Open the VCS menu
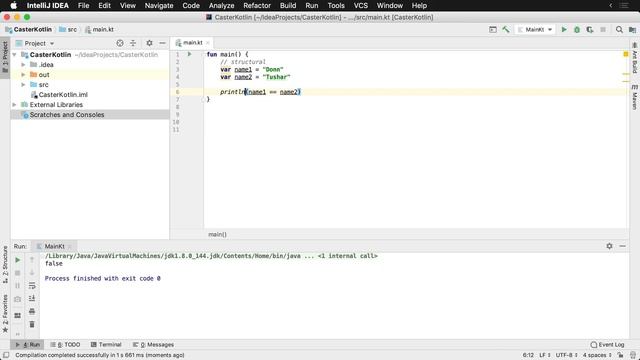The width and height of the screenshot is (640, 360). pos(360,6)
